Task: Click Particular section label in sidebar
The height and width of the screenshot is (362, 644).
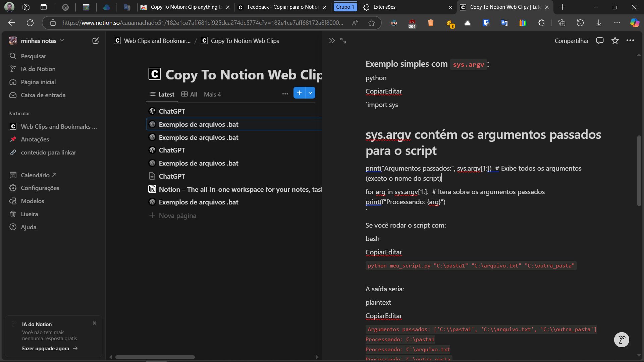Action: click(x=19, y=114)
